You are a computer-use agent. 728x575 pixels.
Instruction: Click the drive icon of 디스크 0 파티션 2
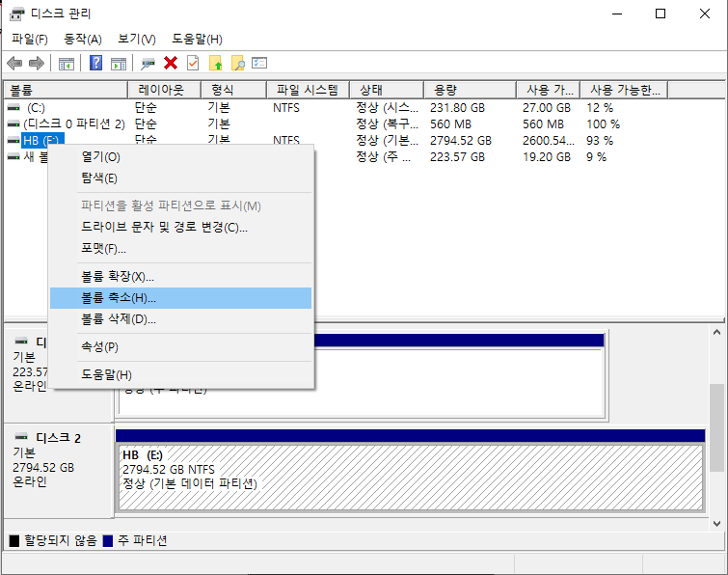[13, 124]
